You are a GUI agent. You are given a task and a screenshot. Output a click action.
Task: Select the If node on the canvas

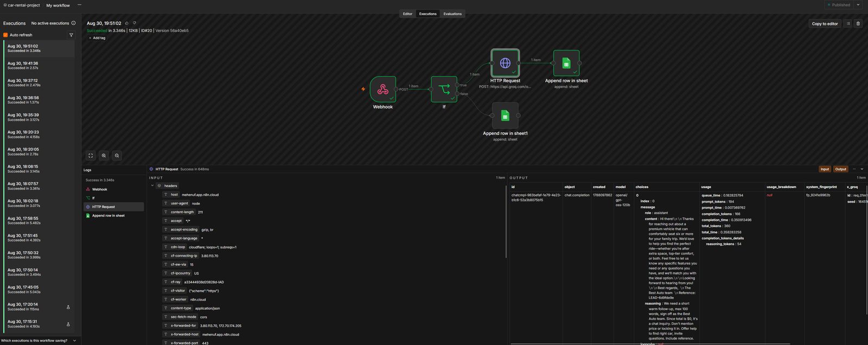click(444, 89)
